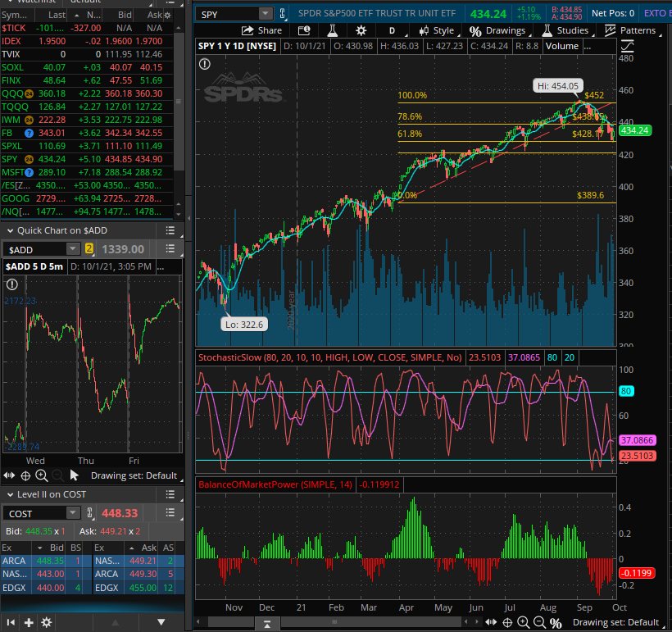The width and height of the screenshot is (672, 632).
Task: Open the Style candlestick menu
Action: pyautogui.click(x=437, y=30)
